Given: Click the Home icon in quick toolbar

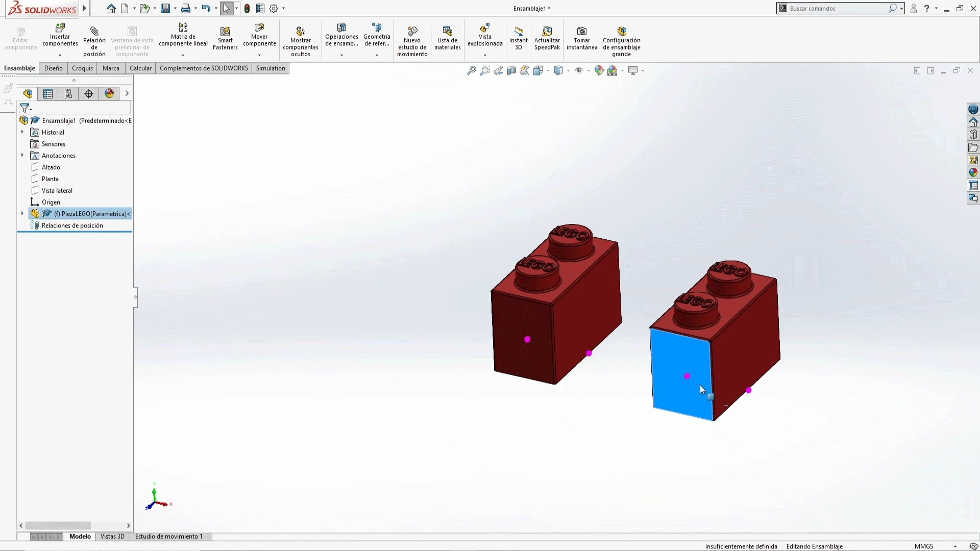Looking at the screenshot, I should point(111,8).
